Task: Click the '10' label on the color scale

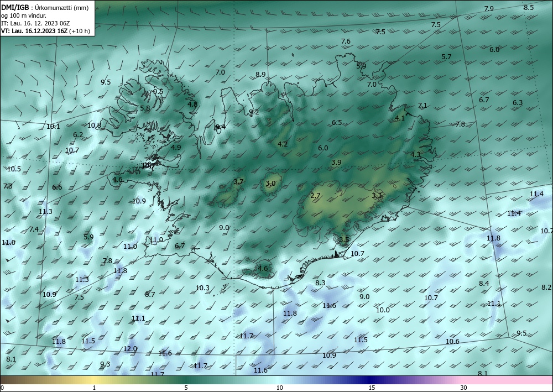Action: click(x=279, y=388)
